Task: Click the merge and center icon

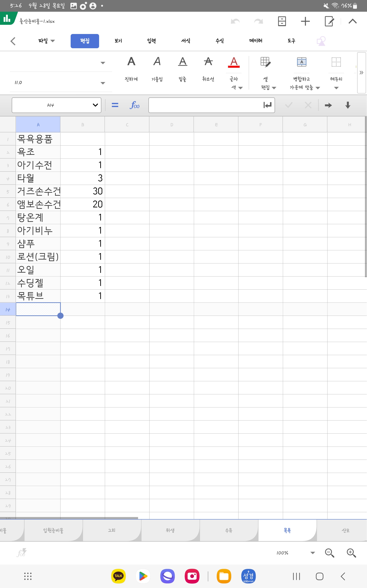Action: (301, 62)
